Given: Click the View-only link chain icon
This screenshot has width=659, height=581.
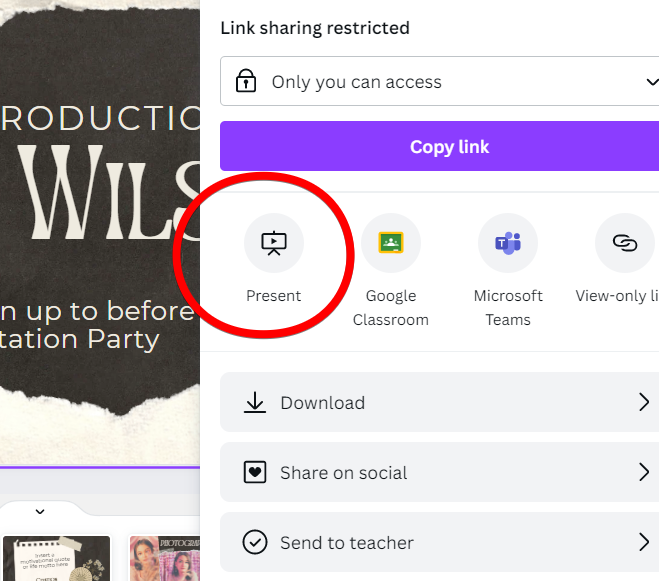Looking at the screenshot, I should [x=625, y=243].
